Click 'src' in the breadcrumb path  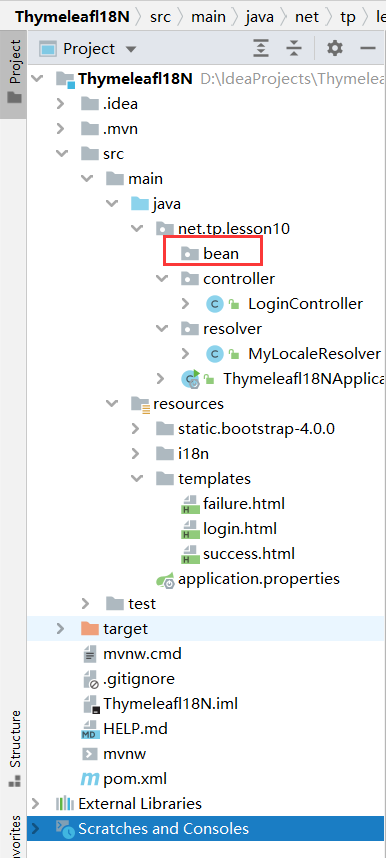(161, 16)
